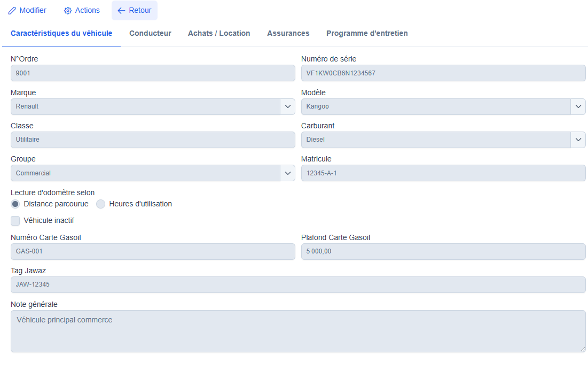Viewport: 588px width, 370px height.
Task: Open the Achats / Location tab
Action: (219, 33)
